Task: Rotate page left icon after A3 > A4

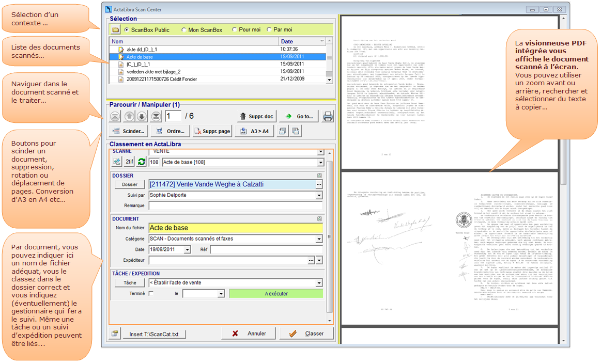Action: (283, 131)
